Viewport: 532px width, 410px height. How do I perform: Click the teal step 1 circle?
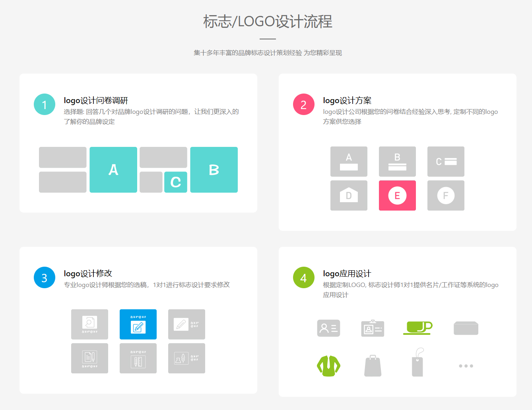click(x=45, y=104)
